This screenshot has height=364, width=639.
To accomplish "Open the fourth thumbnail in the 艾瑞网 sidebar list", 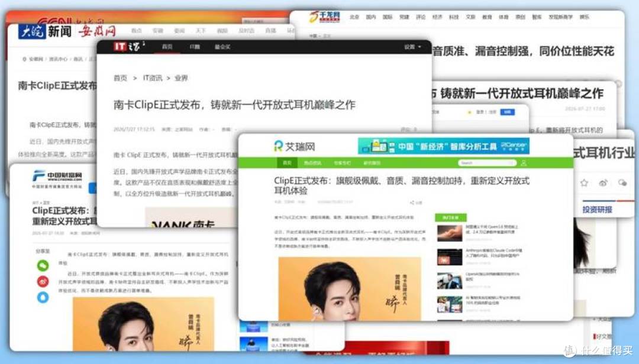I will pos(449,304).
